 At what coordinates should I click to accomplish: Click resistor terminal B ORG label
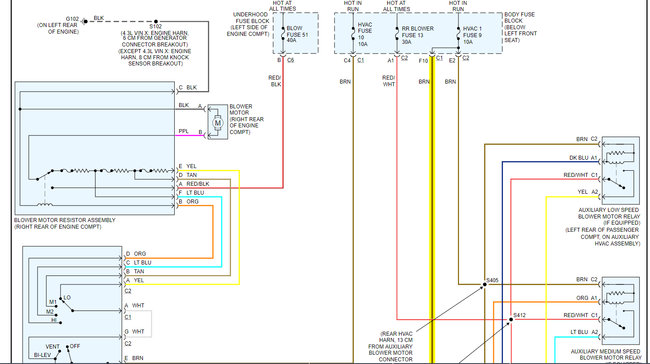[189, 201]
